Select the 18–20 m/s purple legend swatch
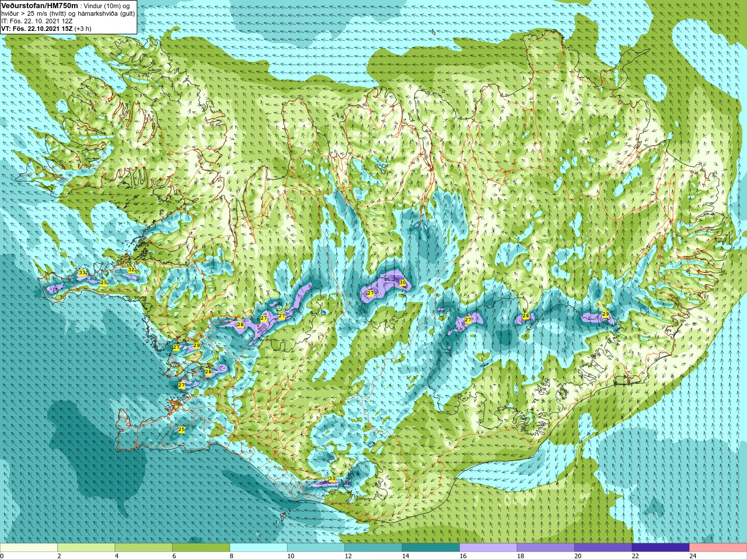747x560 pixels. [x=546, y=548]
